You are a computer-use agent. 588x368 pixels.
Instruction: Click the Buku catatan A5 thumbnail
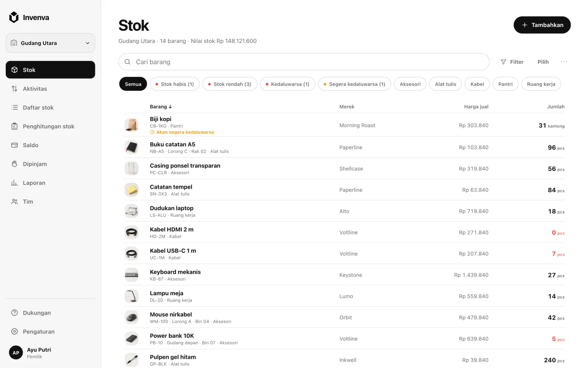(x=131, y=147)
